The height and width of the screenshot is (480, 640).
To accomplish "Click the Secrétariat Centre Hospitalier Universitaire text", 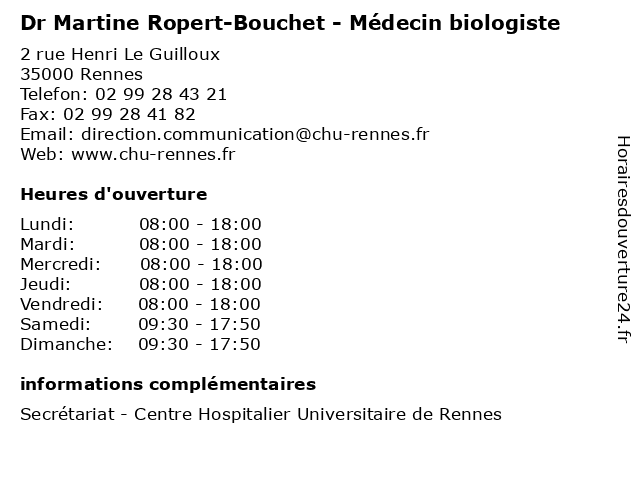I will 261,414.
